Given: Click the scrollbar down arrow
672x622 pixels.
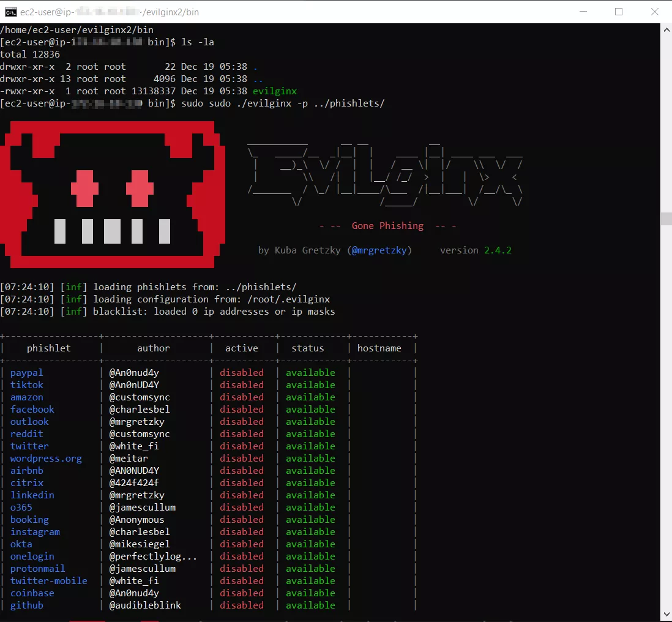Looking at the screenshot, I should point(666,613).
